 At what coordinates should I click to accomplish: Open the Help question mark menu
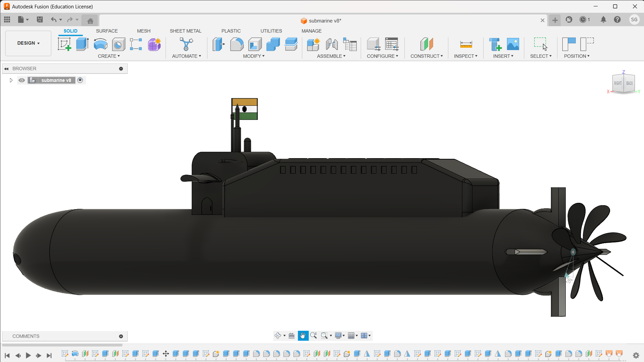click(x=617, y=19)
